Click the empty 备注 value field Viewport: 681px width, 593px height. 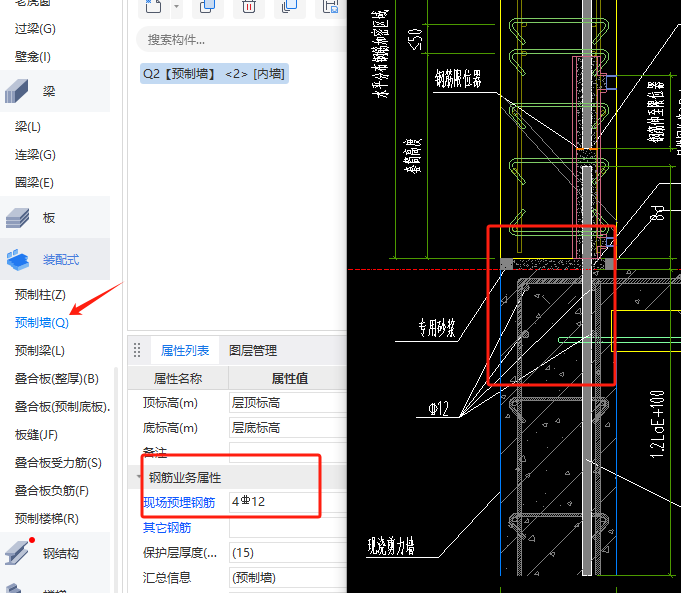click(x=288, y=452)
